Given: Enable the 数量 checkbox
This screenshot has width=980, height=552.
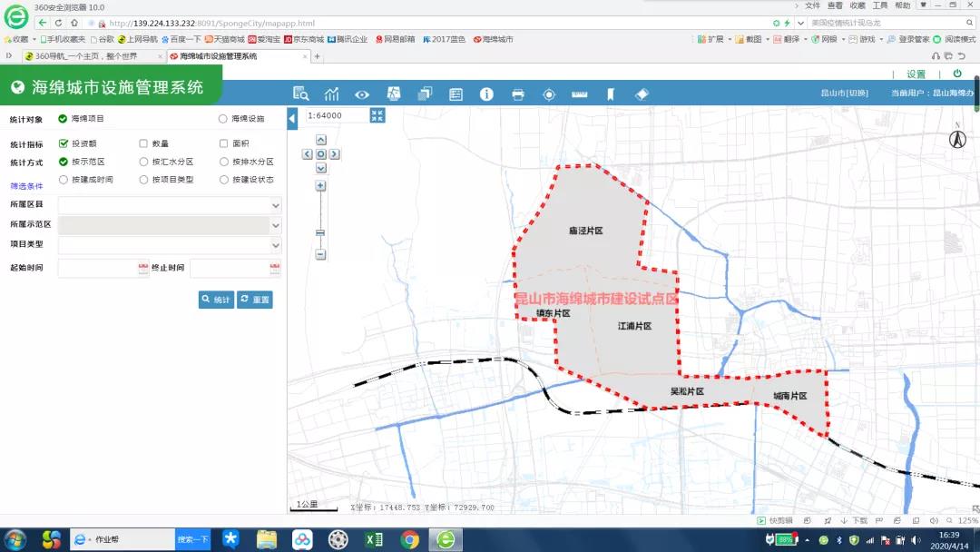Looking at the screenshot, I should click(143, 143).
